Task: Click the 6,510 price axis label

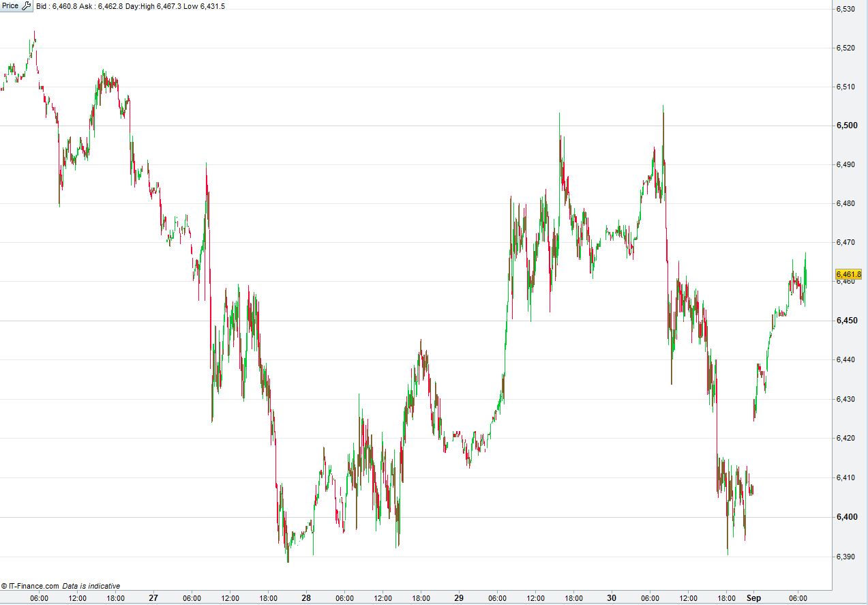Action: 845,87
